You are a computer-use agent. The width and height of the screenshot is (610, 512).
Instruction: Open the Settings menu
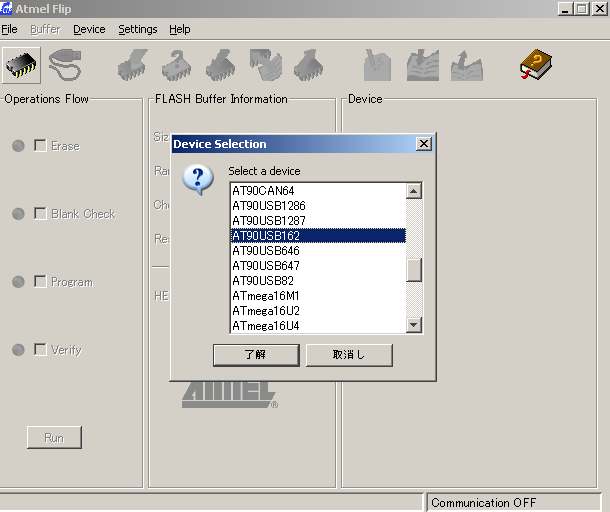pos(138,29)
